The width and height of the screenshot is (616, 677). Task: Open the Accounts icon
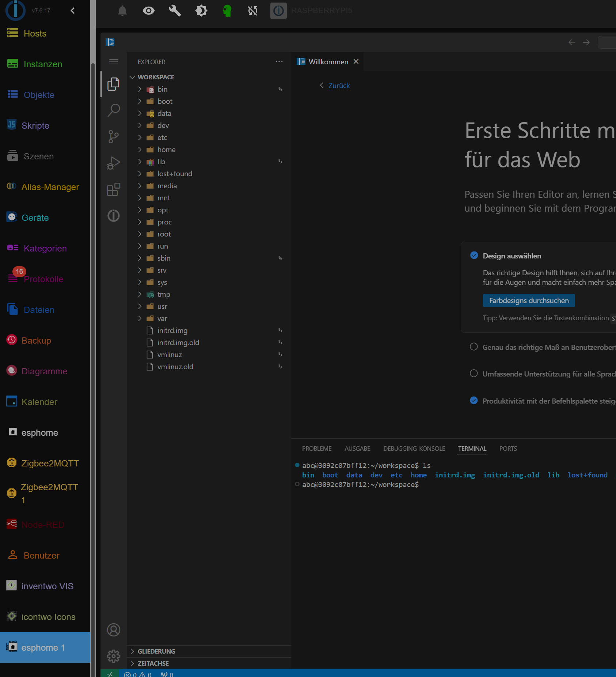pyautogui.click(x=114, y=630)
